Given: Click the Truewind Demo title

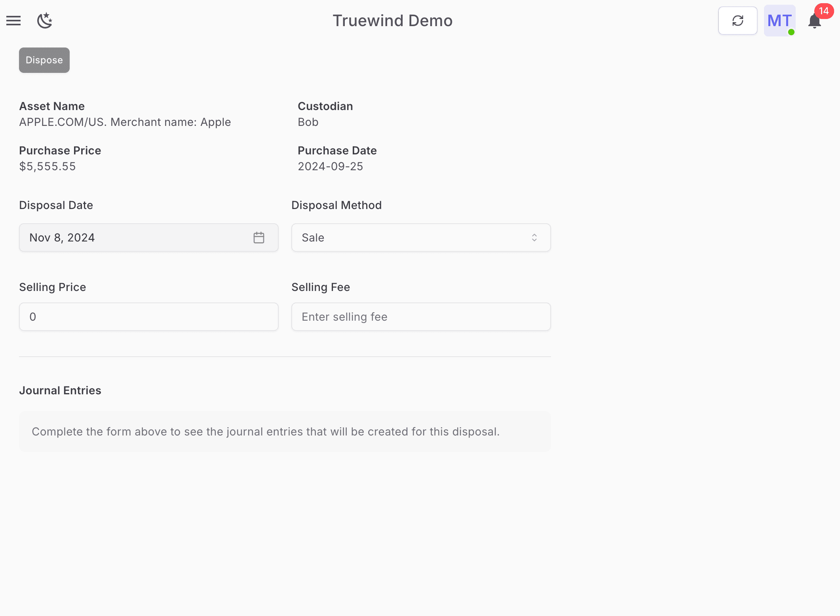Looking at the screenshot, I should pyautogui.click(x=392, y=21).
